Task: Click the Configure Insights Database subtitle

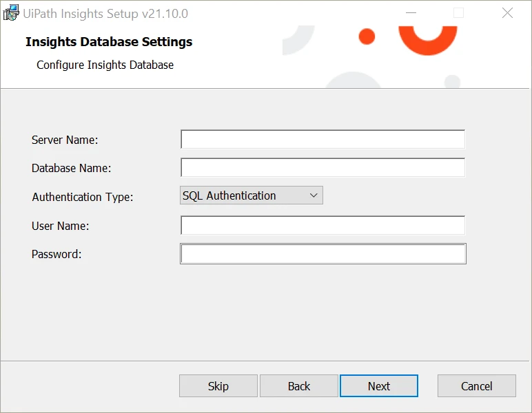Action: (105, 65)
